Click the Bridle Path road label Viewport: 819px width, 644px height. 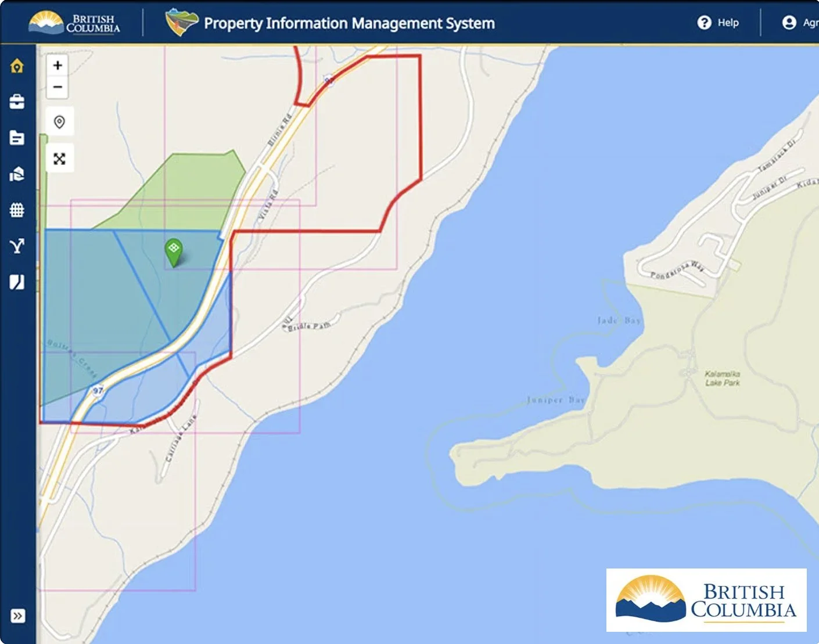[x=308, y=326]
